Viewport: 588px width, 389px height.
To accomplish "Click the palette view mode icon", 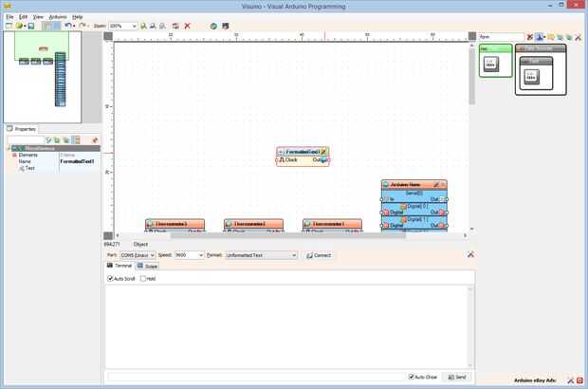I will [539, 37].
